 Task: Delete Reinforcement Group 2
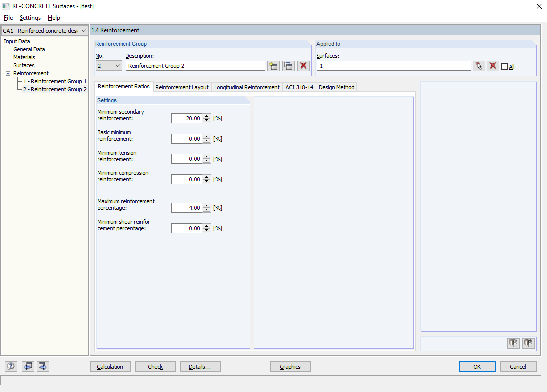point(303,65)
